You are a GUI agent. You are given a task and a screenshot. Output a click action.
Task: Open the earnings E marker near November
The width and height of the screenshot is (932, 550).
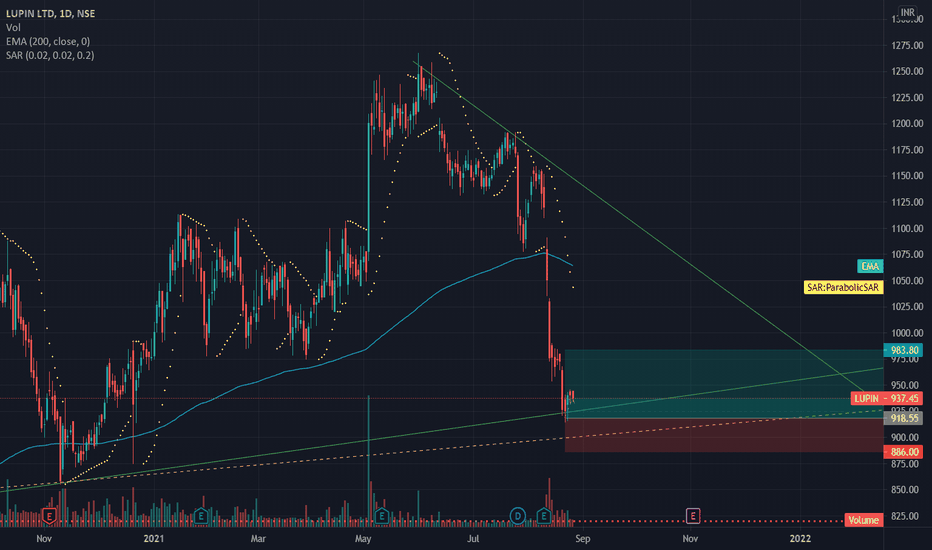point(49,516)
